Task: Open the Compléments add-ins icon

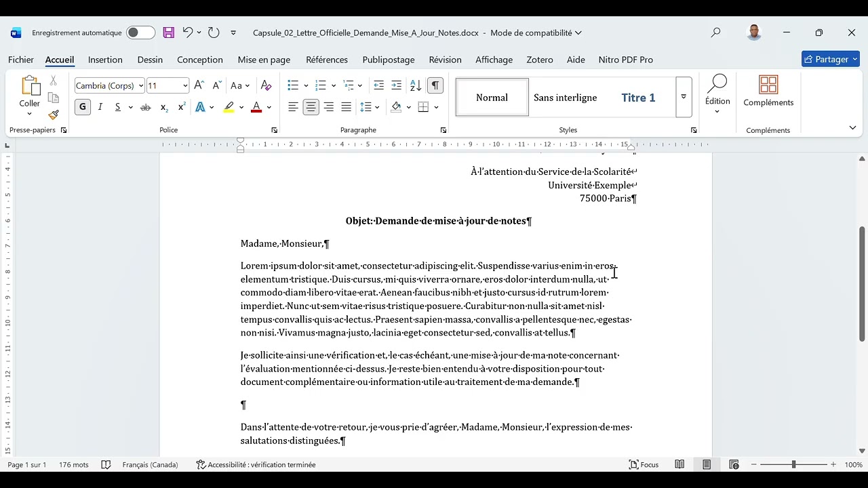Action: 768,91
